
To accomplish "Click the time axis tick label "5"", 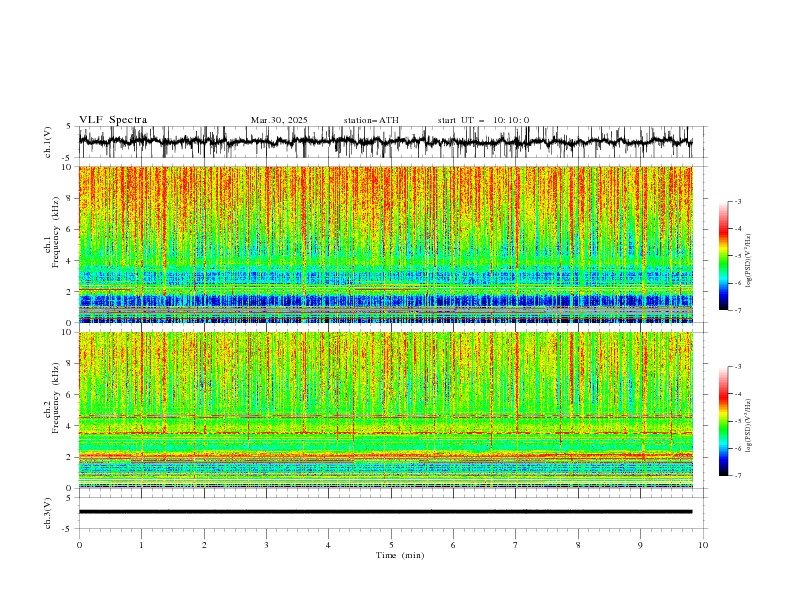I will tap(390, 545).
